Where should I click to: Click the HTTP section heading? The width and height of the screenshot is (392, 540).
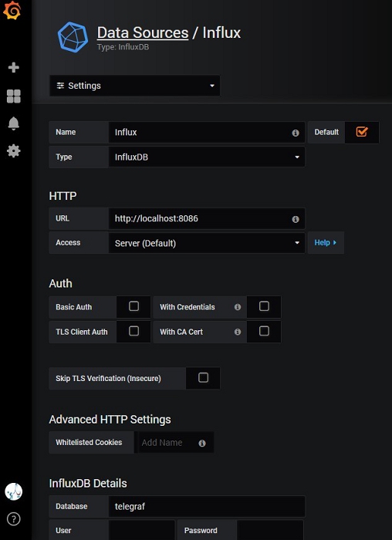click(x=63, y=196)
